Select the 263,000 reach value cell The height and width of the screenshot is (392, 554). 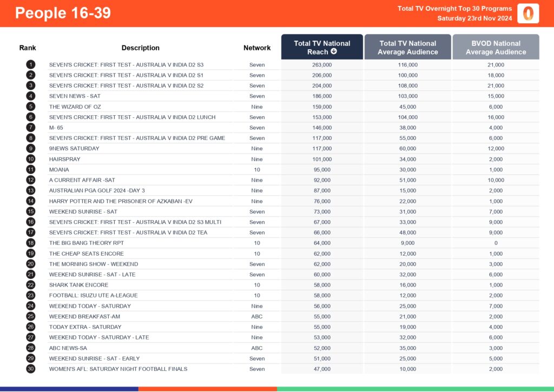pyautogui.click(x=322, y=64)
